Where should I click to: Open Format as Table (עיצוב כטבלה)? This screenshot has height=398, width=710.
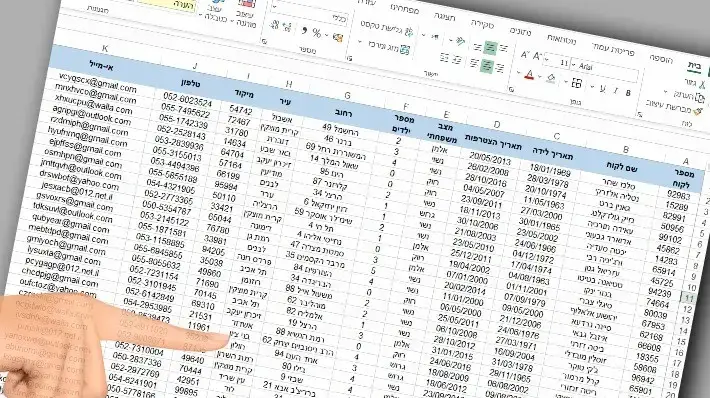pos(216,12)
